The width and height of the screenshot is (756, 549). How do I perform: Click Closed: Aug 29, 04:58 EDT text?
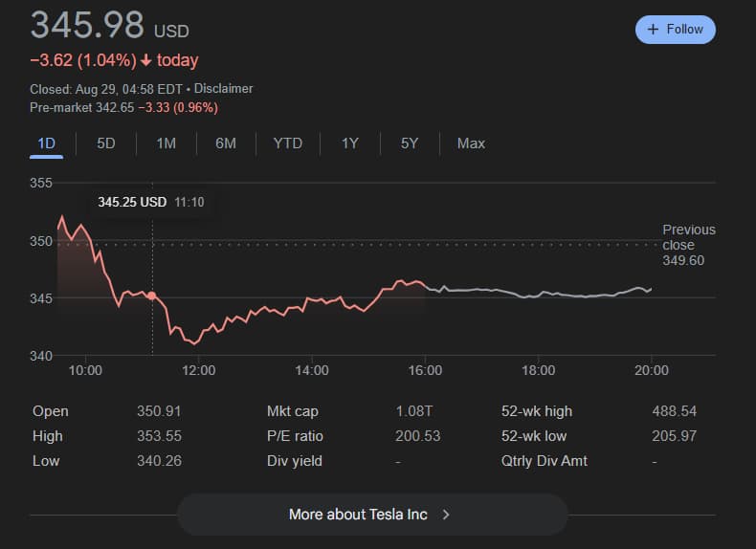106,89
